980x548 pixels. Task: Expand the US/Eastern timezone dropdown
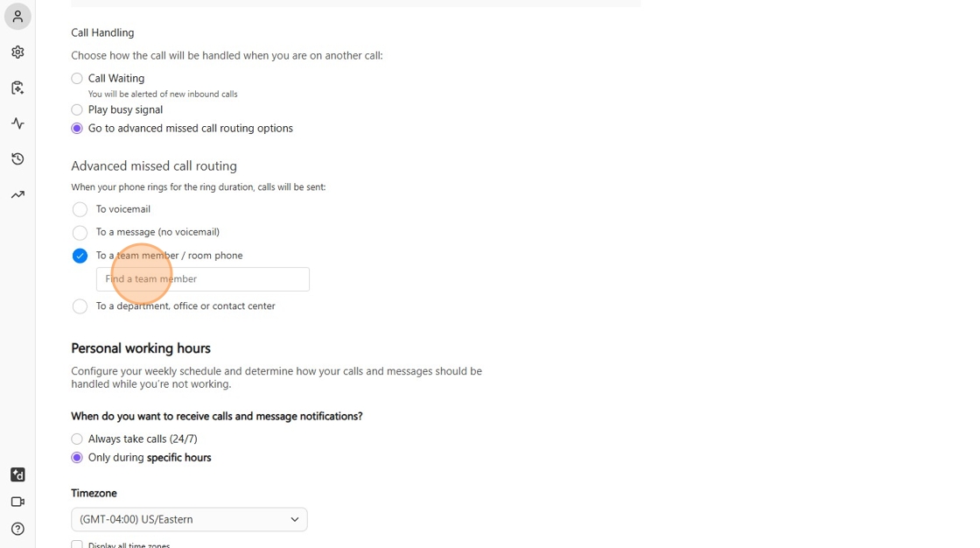click(189, 519)
